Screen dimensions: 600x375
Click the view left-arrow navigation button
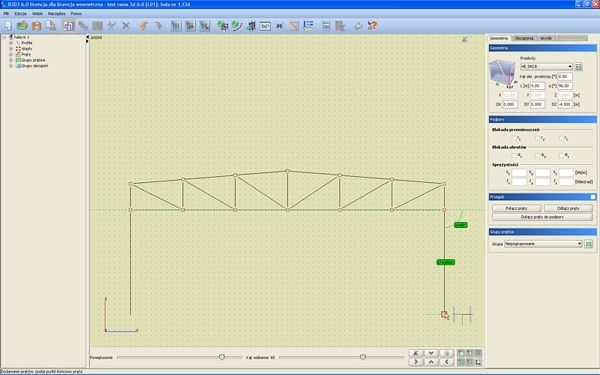[447, 362]
